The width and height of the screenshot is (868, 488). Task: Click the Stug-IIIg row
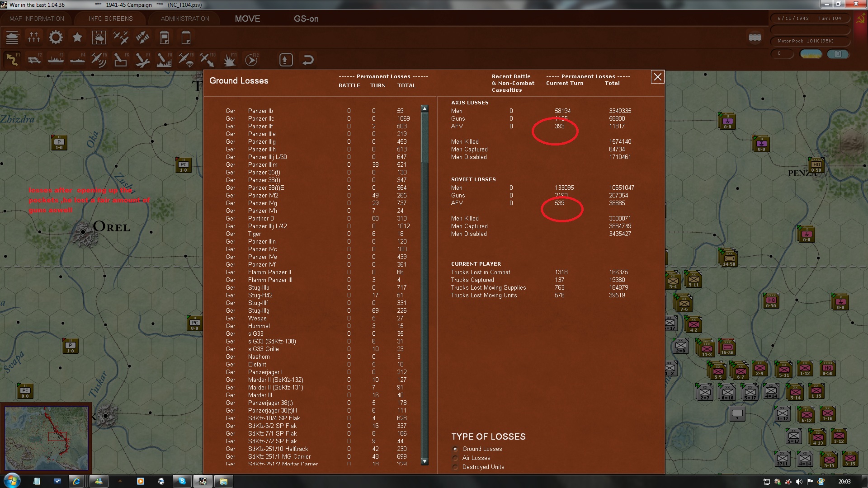(x=316, y=310)
